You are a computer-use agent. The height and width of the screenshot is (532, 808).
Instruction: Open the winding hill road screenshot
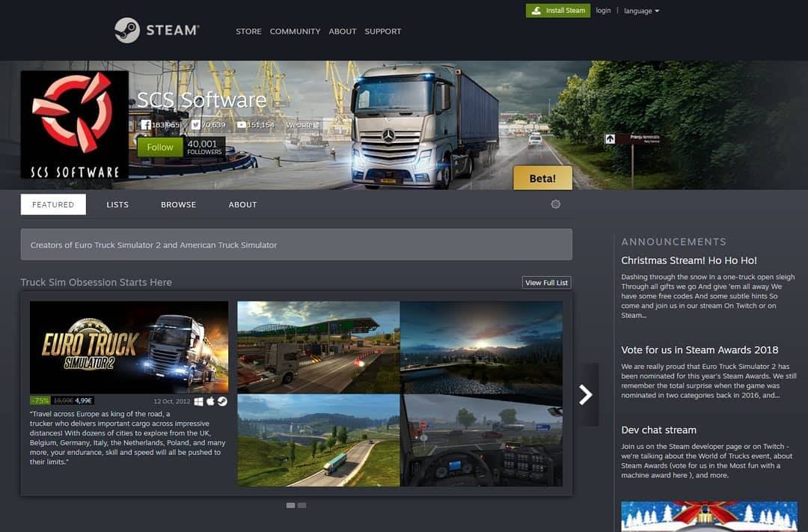tap(319, 441)
